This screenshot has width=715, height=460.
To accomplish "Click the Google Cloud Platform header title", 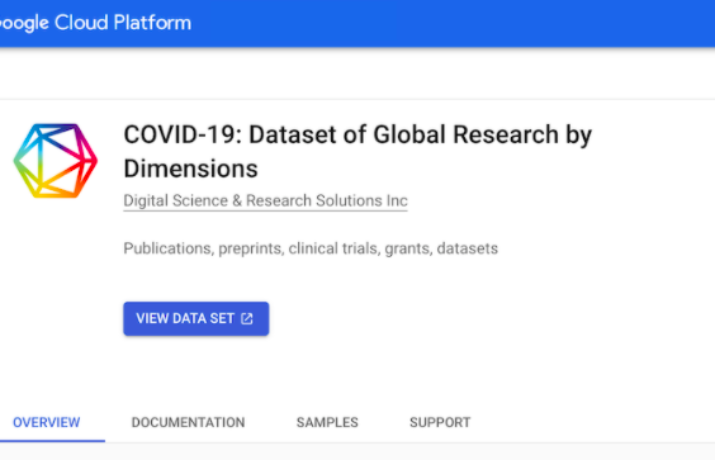I will tap(95, 22).
